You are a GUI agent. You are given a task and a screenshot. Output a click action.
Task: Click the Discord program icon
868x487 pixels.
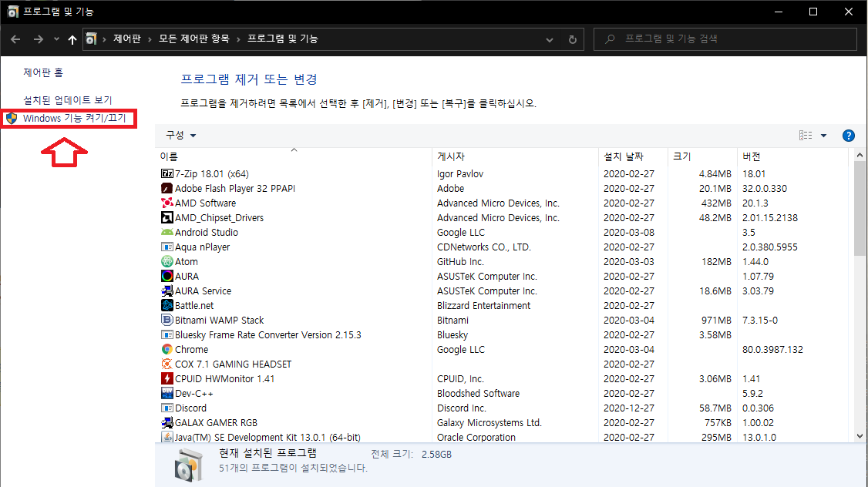167,408
